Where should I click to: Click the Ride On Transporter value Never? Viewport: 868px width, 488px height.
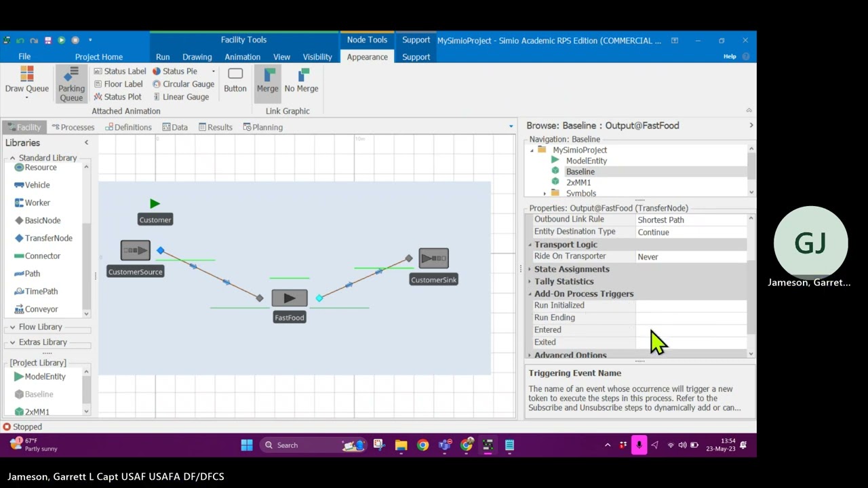point(690,257)
